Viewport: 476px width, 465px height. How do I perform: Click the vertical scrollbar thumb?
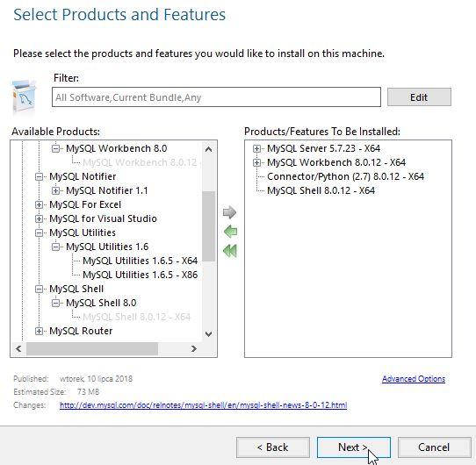coord(208,226)
